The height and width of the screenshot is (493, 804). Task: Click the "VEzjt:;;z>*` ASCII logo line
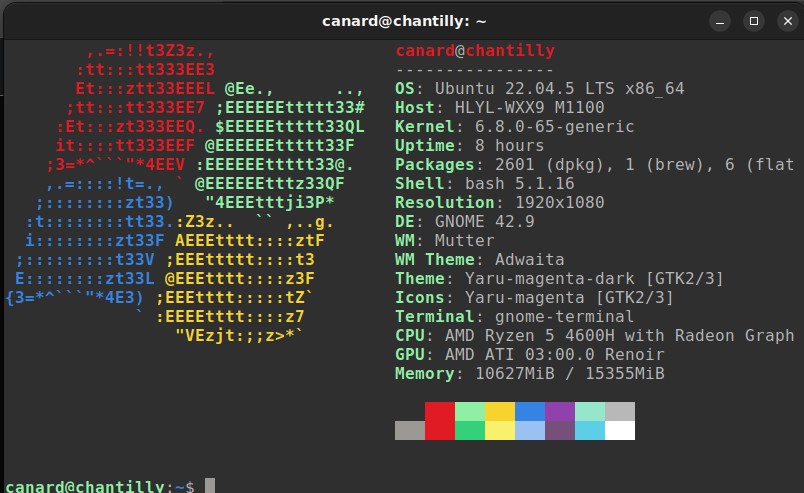click(239, 335)
